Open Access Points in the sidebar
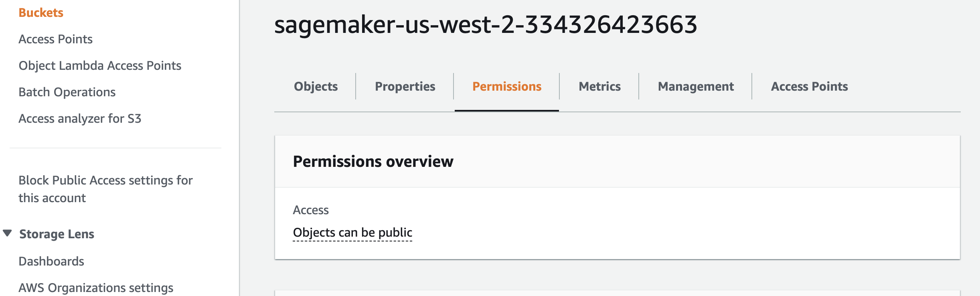The width and height of the screenshot is (980, 296). [55, 39]
